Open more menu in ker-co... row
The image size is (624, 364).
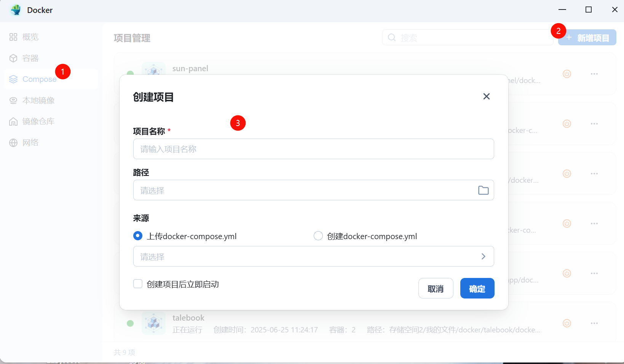coord(594,224)
